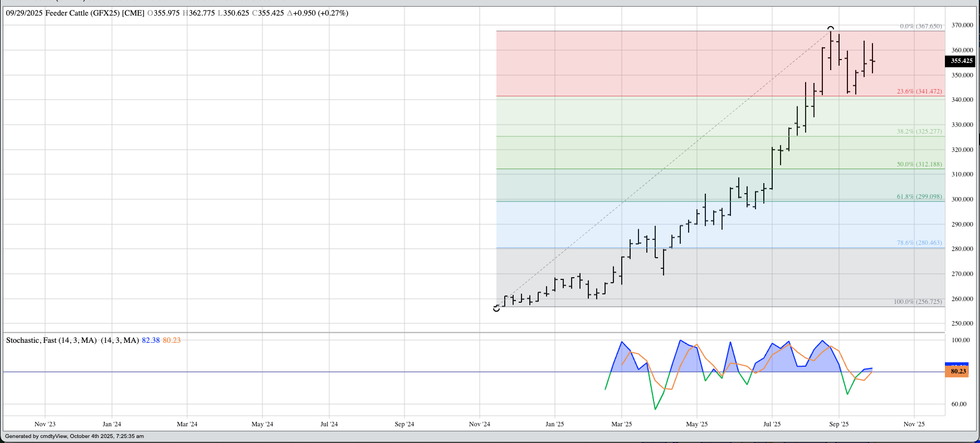980x443 pixels.
Task: Click the black 355.425 current price badge
Action: pyautogui.click(x=961, y=61)
